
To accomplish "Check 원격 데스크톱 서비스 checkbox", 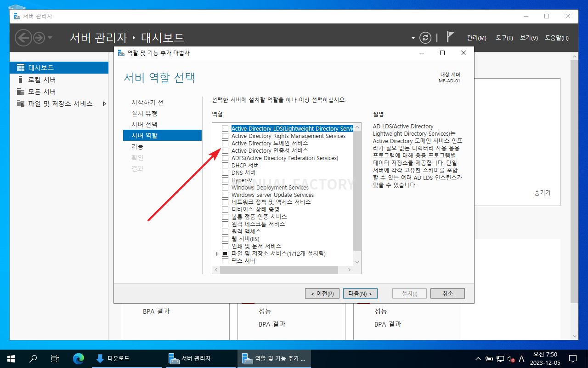I will tap(225, 224).
